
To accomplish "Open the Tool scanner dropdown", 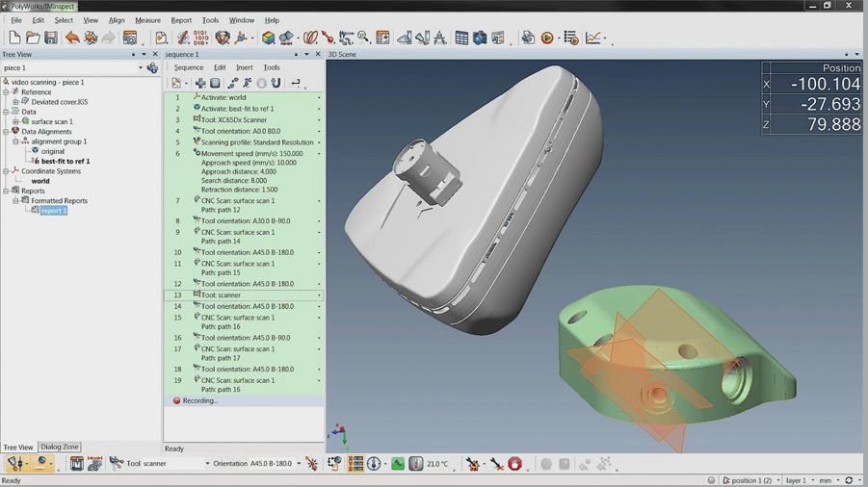I will [206, 464].
